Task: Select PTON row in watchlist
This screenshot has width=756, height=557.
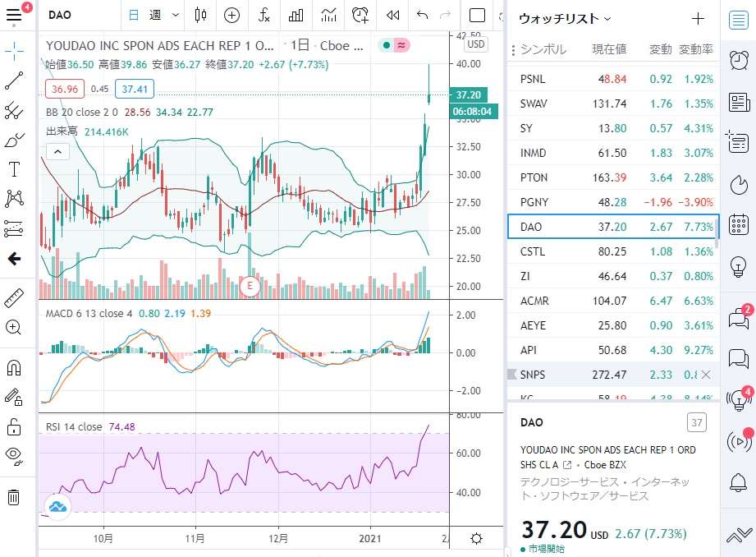Action: [x=613, y=177]
